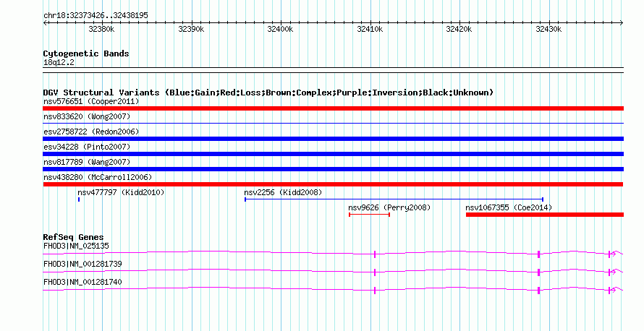Select the nsv833620 (Wong2007) thin blue line
644x331 pixels.
click(x=333, y=123)
